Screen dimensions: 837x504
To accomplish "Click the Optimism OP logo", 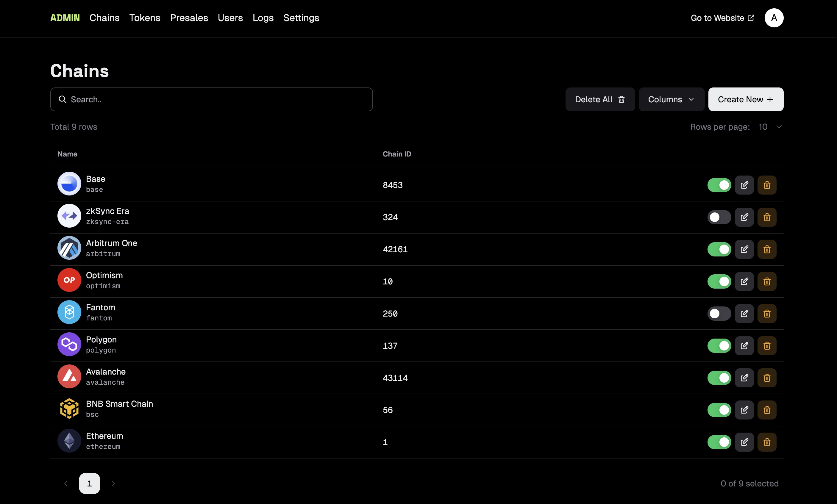I will click(x=69, y=280).
